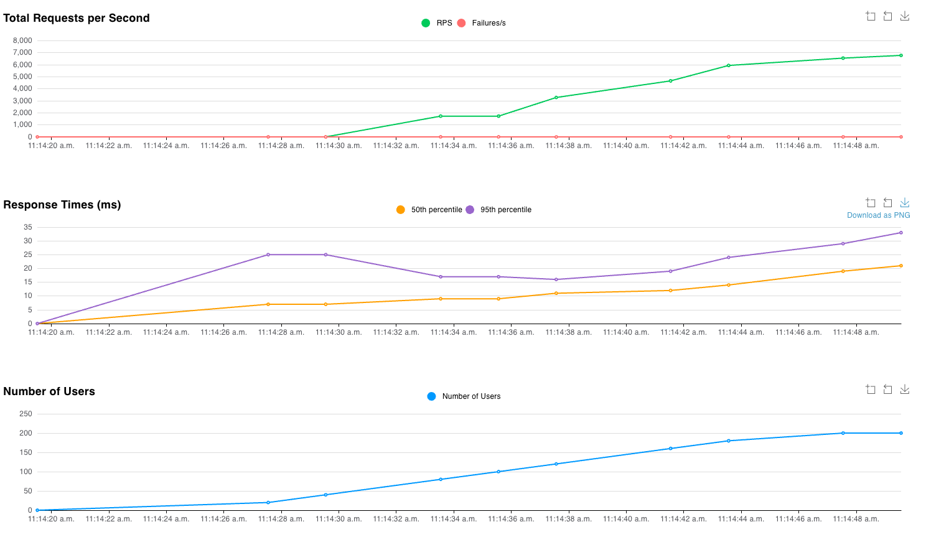Activate area zoom on Total Requests chart
This screenshot has width=926, height=560.
tap(871, 16)
